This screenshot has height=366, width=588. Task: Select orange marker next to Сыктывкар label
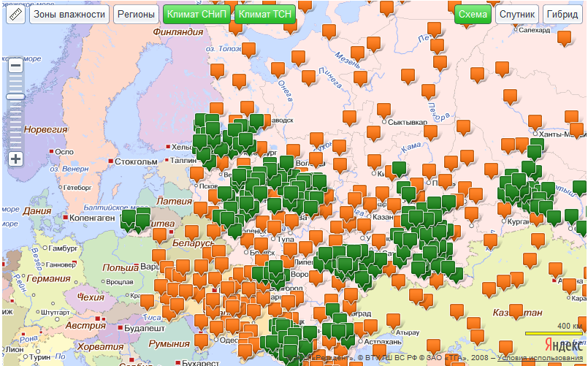(383, 110)
